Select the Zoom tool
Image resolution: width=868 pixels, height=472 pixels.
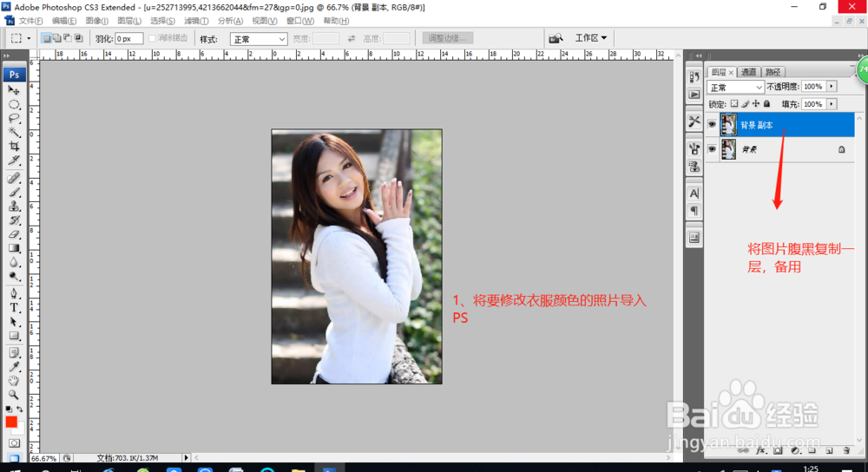[14, 395]
